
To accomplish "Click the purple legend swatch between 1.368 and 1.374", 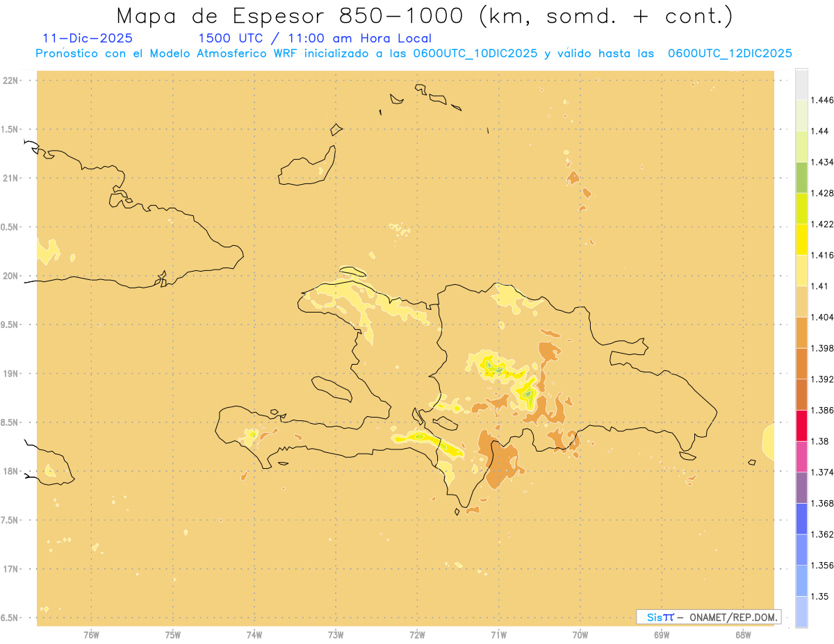I will pyautogui.click(x=801, y=487).
